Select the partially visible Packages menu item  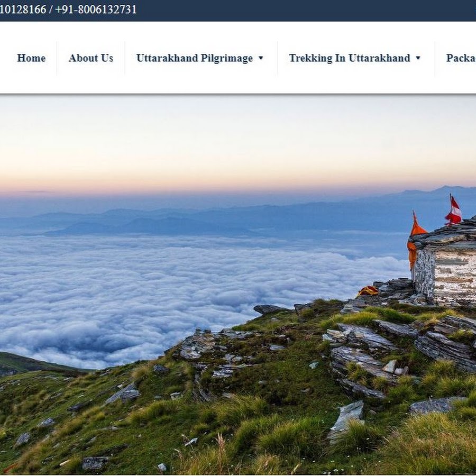click(x=461, y=58)
